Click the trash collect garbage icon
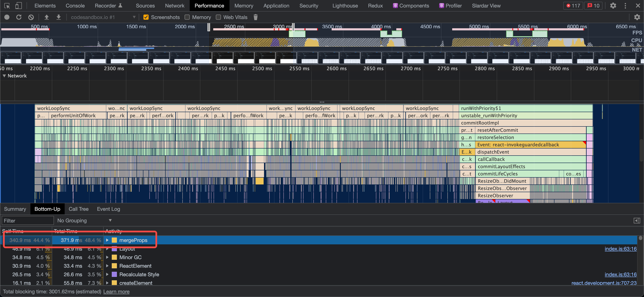This screenshot has width=644, height=297. tap(255, 17)
